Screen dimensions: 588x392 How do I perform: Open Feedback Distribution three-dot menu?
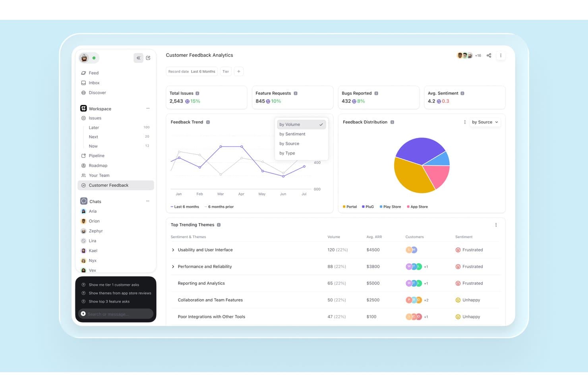point(465,122)
